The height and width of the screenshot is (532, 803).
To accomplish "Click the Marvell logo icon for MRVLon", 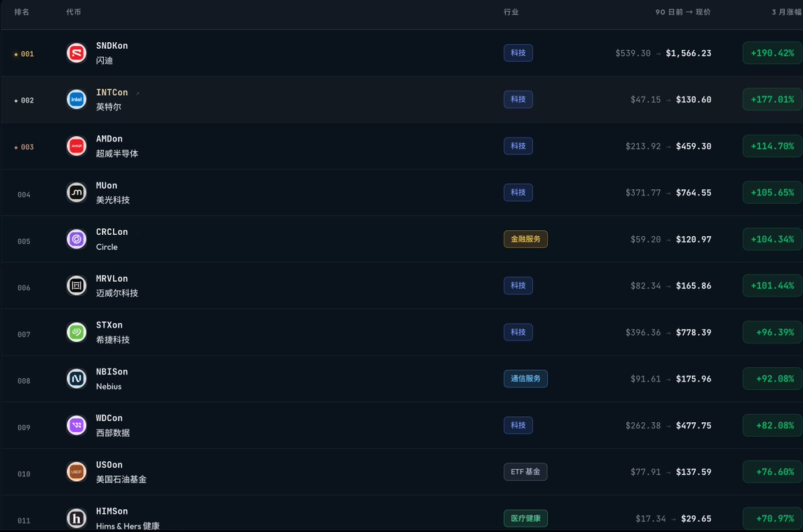I will click(x=76, y=286).
